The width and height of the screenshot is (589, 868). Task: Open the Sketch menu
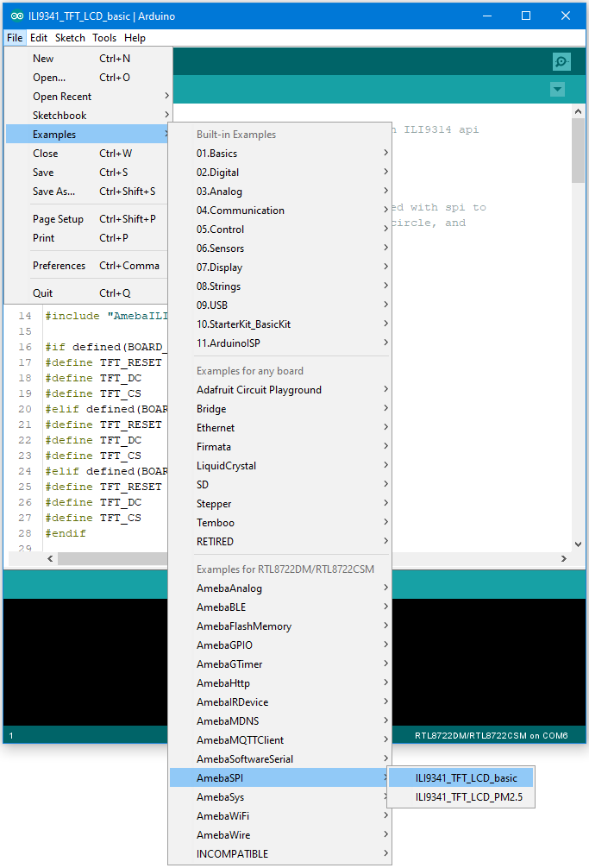(70, 38)
